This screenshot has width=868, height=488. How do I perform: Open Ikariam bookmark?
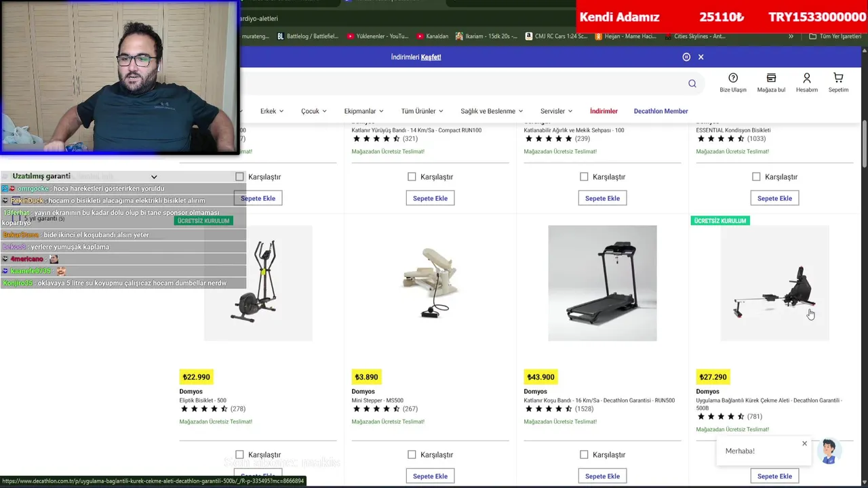486,37
